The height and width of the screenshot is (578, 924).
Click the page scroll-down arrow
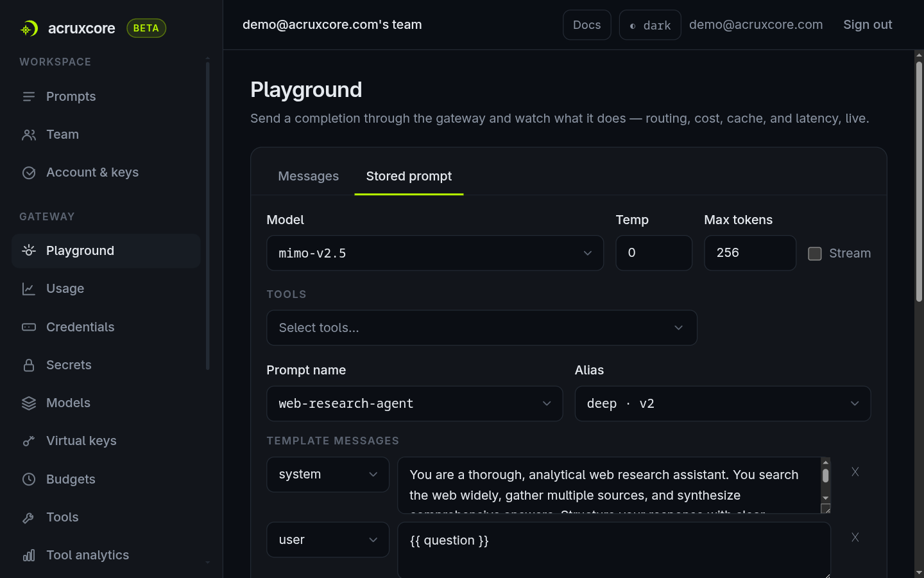[x=919, y=572]
